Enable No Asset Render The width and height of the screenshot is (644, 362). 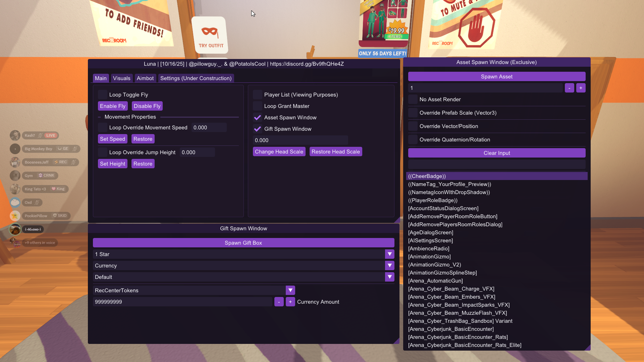point(413,99)
